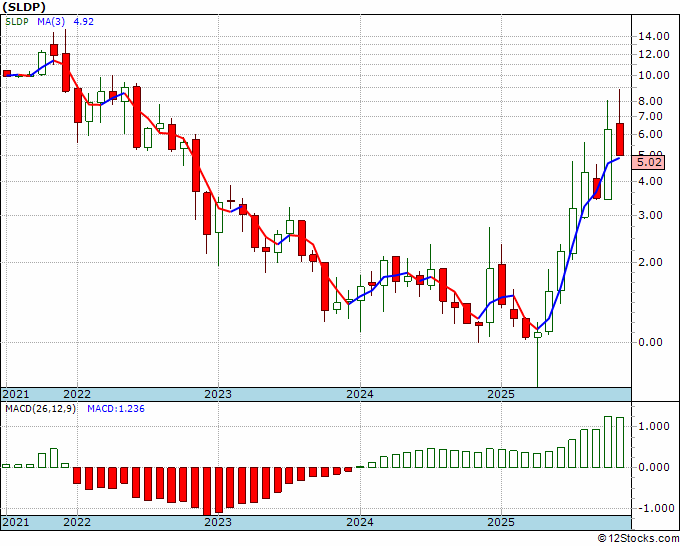Viewport: 680px width, 546px height.
Task: Click the 2.00 price axis label
Action: [651, 262]
